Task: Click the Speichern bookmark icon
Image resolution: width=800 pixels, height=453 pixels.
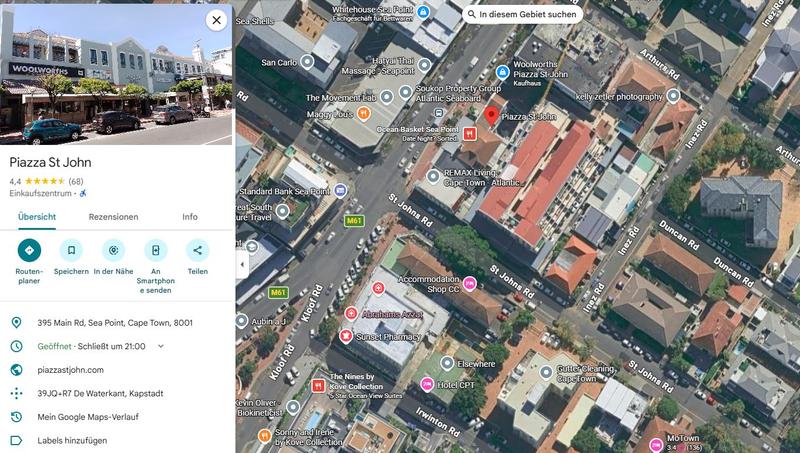Action: coord(71,250)
